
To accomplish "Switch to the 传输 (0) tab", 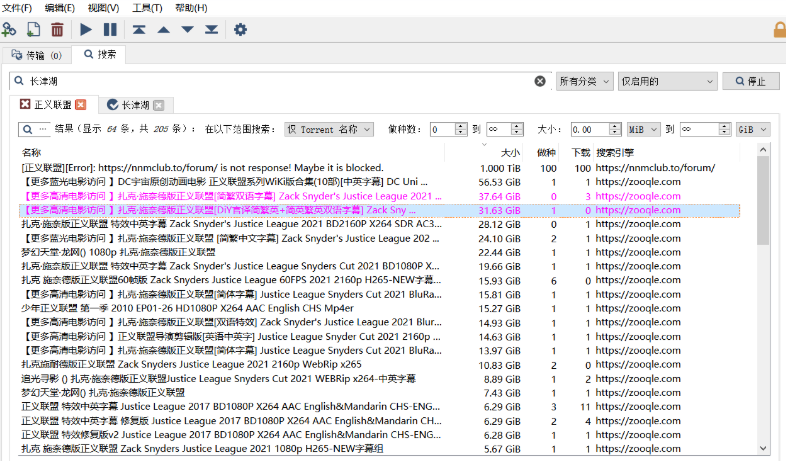I will [x=37, y=55].
